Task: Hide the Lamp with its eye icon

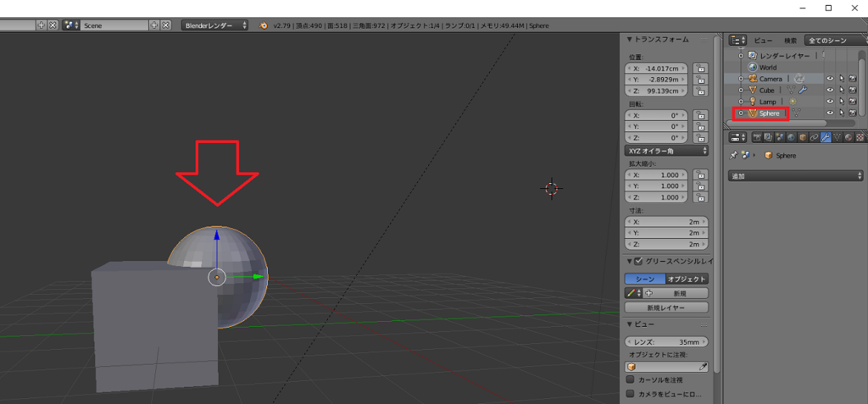Action: click(x=830, y=102)
